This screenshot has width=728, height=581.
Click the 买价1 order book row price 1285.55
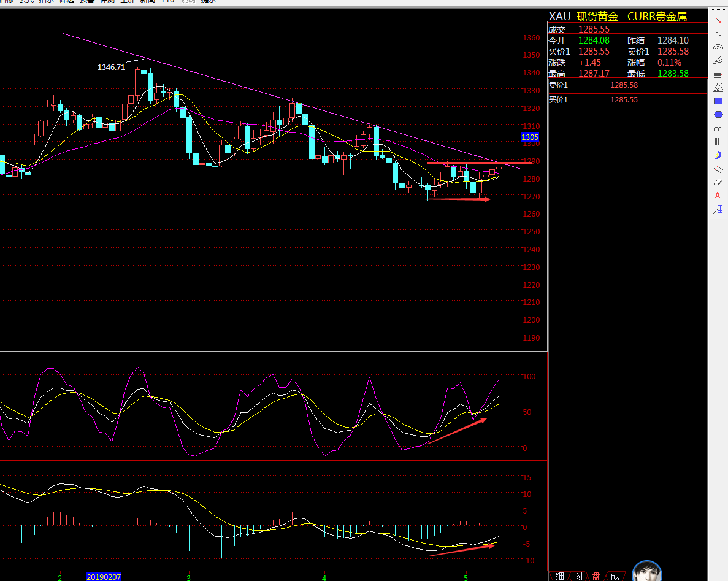pyautogui.click(x=624, y=100)
